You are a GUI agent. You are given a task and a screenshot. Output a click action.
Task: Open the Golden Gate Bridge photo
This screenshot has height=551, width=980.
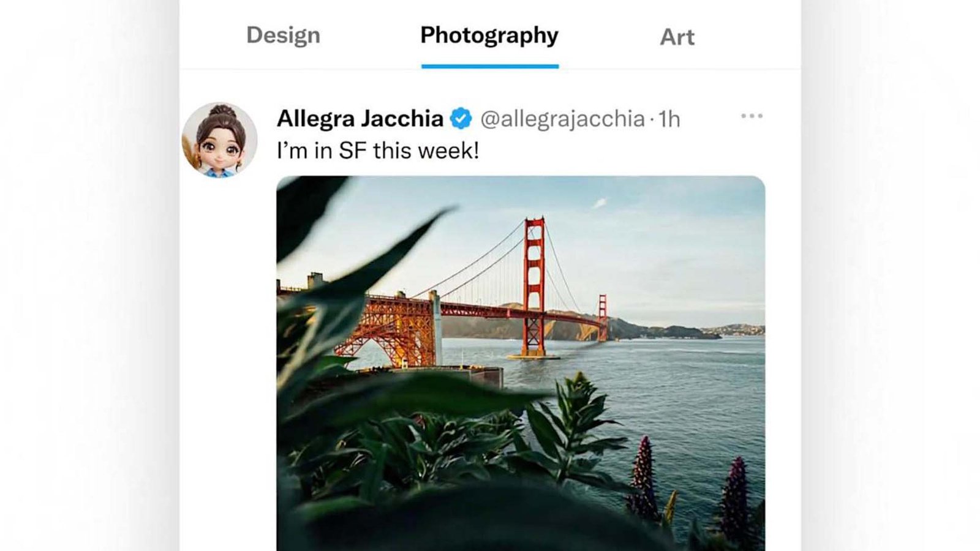(x=521, y=362)
